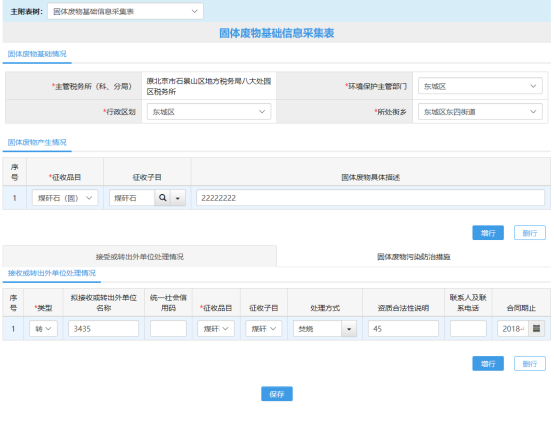Click the 主附表树 label
The height and width of the screenshot is (422, 554).
tap(26, 12)
